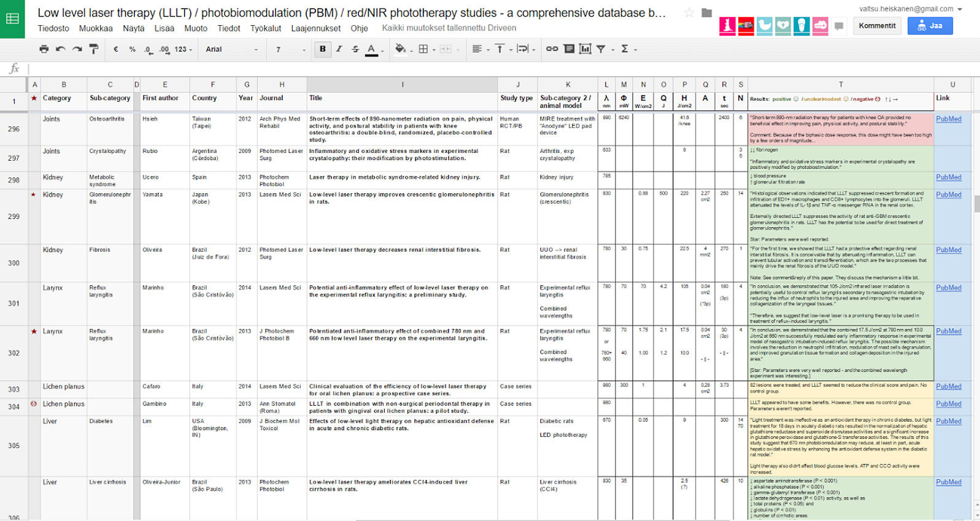
Task: Open the Työkalut menu
Action: (266, 28)
